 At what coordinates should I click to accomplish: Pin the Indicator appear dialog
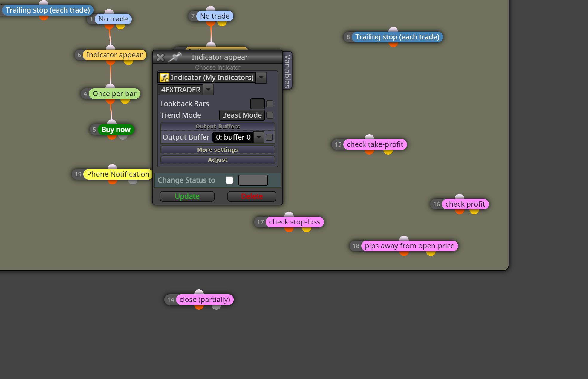coord(175,57)
